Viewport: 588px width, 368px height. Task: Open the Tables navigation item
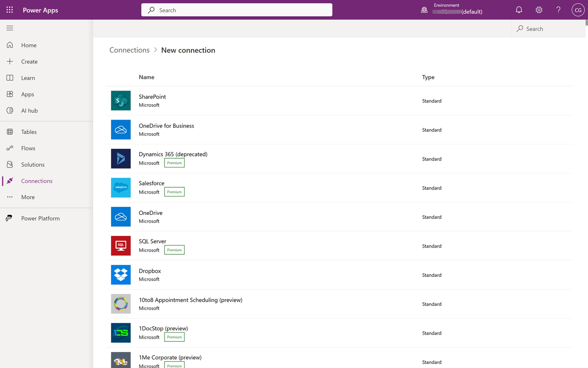click(x=46, y=132)
